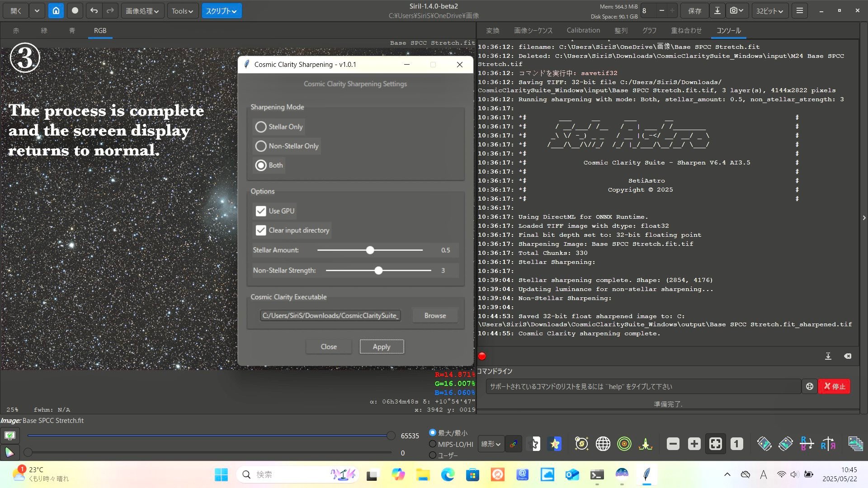Click the red 停止 stop button

(x=834, y=386)
